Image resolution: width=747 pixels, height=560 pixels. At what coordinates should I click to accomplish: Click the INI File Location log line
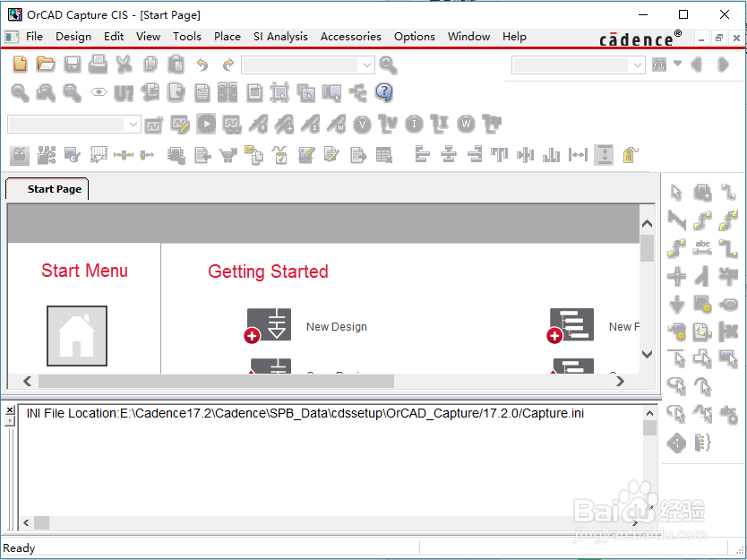coord(305,413)
